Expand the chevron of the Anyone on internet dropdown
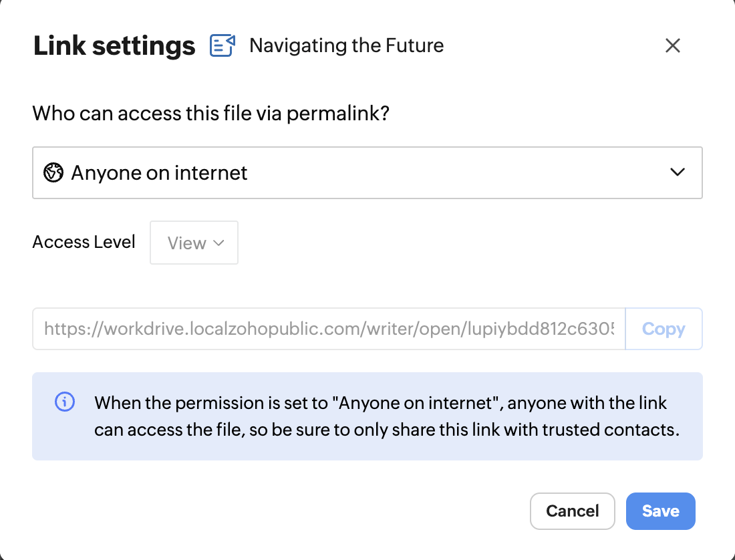Image resolution: width=735 pixels, height=560 pixels. click(x=677, y=172)
